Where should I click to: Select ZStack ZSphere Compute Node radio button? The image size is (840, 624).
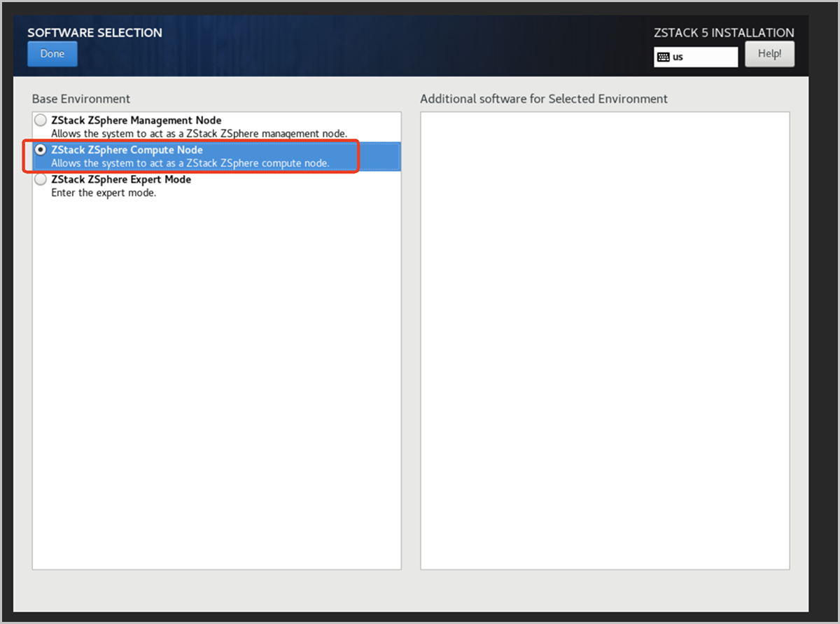click(x=41, y=150)
